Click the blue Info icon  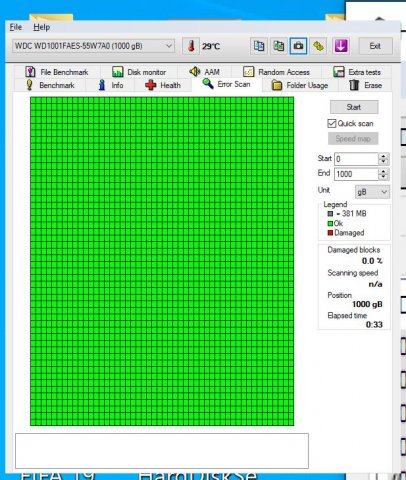point(102,85)
